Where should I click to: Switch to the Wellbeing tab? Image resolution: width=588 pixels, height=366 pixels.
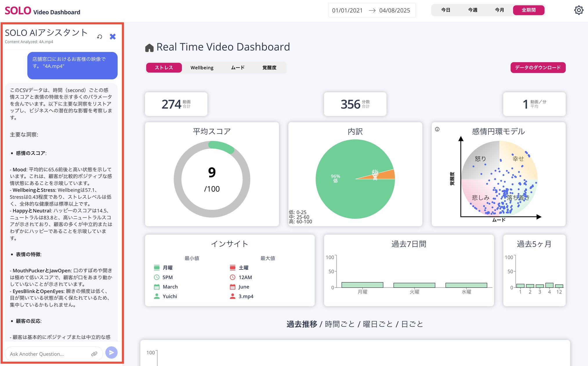pyautogui.click(x=202, y=68)
